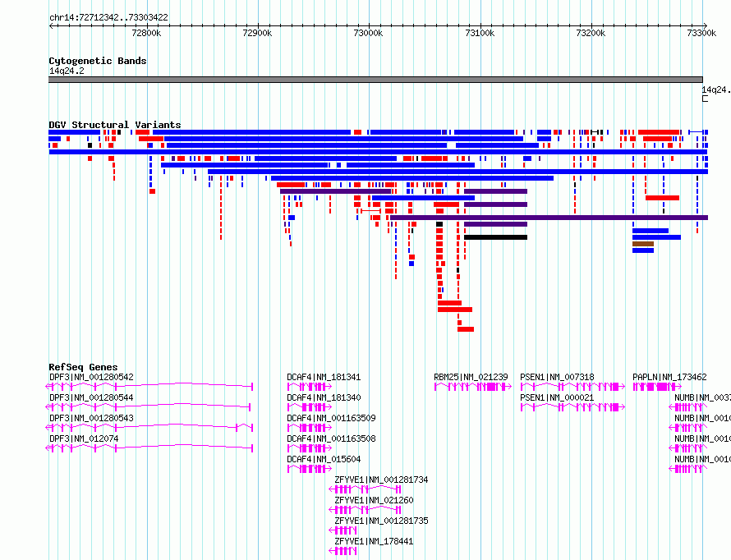The height and width of the screenshot is (560, 731).
Task: Select the RefSeq Genes track title
Action: (83, 367)
